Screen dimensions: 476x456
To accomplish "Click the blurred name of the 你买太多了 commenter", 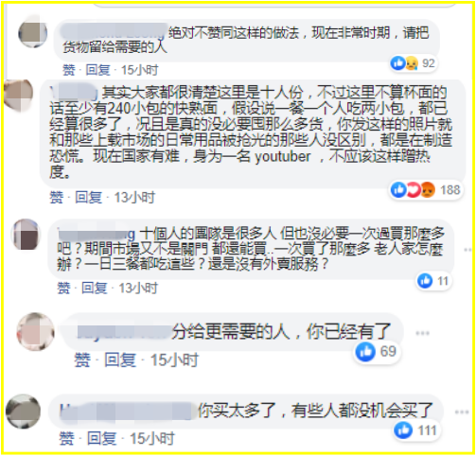I will [x=126, y=412].
